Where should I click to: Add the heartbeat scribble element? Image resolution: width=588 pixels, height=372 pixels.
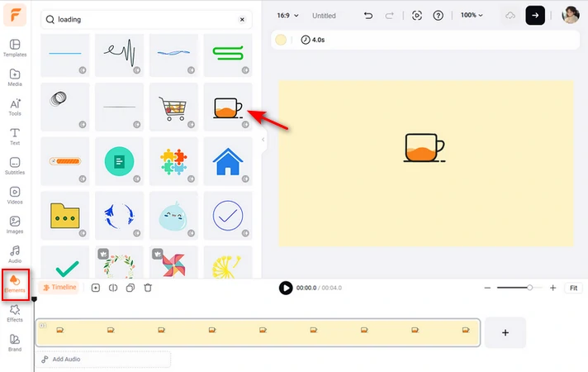coord(119,55)
